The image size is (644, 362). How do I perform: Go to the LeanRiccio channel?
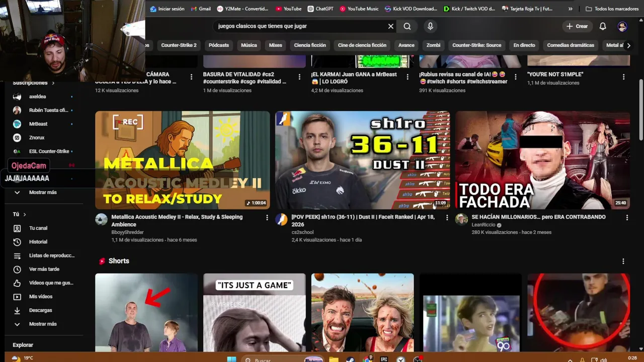click(x=484, y=225)
